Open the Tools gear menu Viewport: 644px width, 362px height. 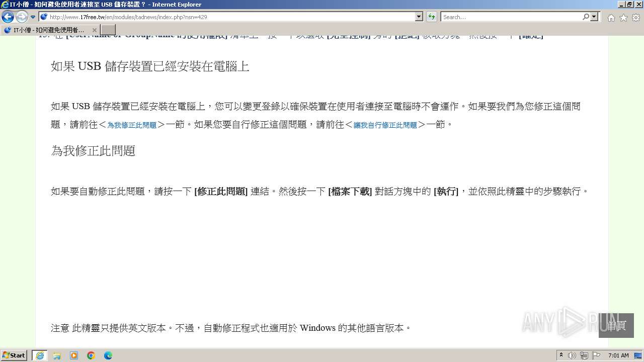coord(635,18)
